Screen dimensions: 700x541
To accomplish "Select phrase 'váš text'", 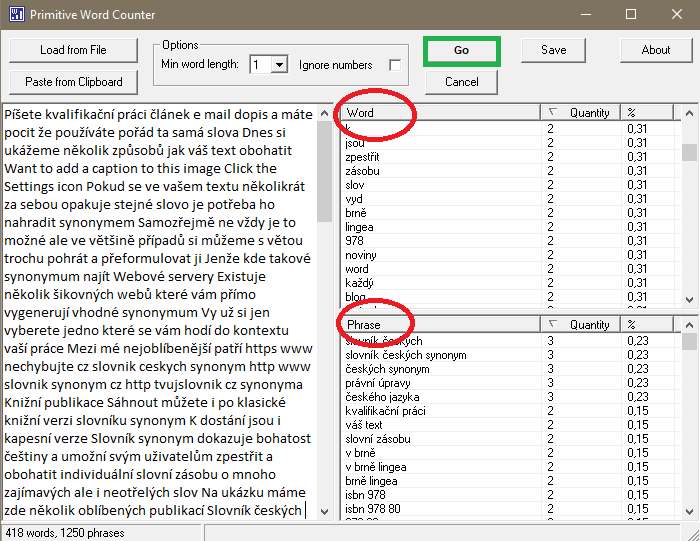I will [509, 425].
